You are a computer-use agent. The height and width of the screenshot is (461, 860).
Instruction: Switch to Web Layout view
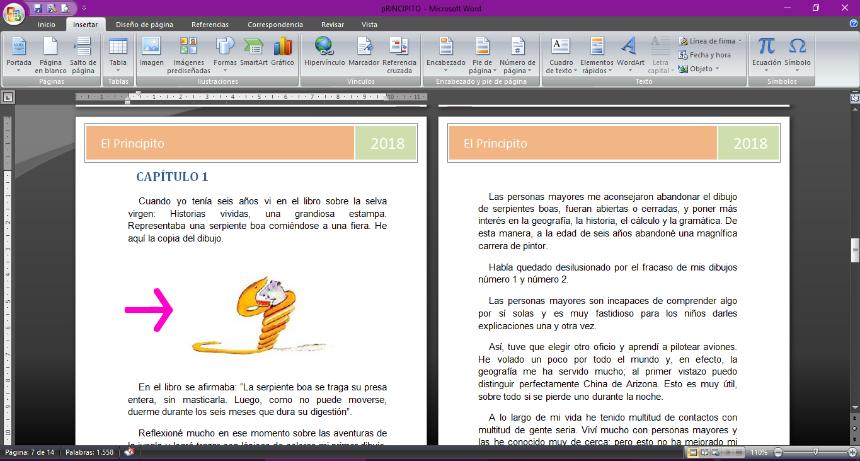click(x=716, y=453)
